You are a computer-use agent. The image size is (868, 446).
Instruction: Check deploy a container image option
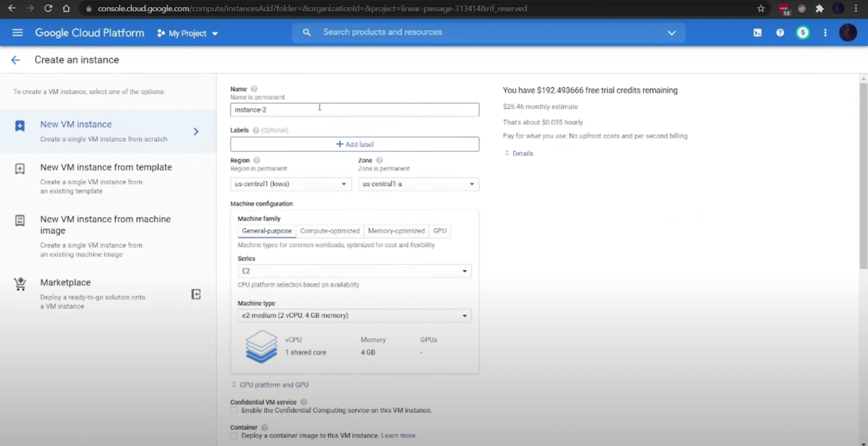click(x=233, y=435)
